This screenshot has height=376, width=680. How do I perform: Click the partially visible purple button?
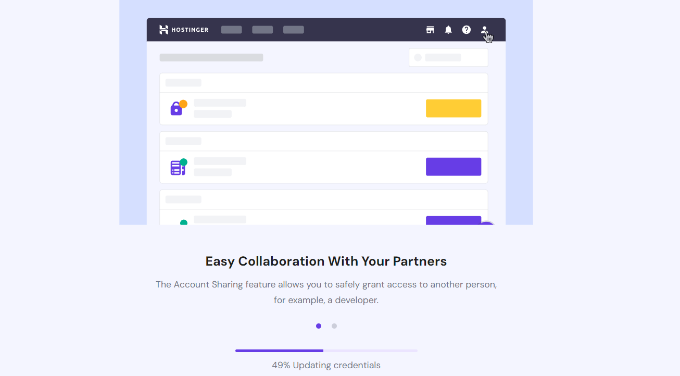453,220
